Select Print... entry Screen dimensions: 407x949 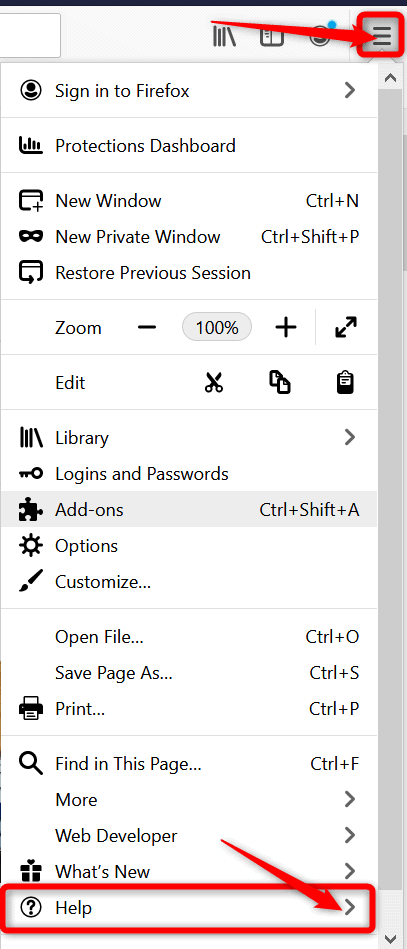click(189, 708)
